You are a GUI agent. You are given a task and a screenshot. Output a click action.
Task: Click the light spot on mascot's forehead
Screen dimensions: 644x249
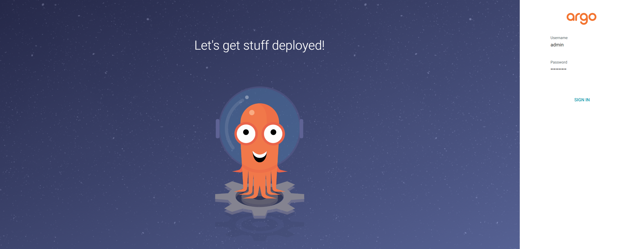pos(252,112)
